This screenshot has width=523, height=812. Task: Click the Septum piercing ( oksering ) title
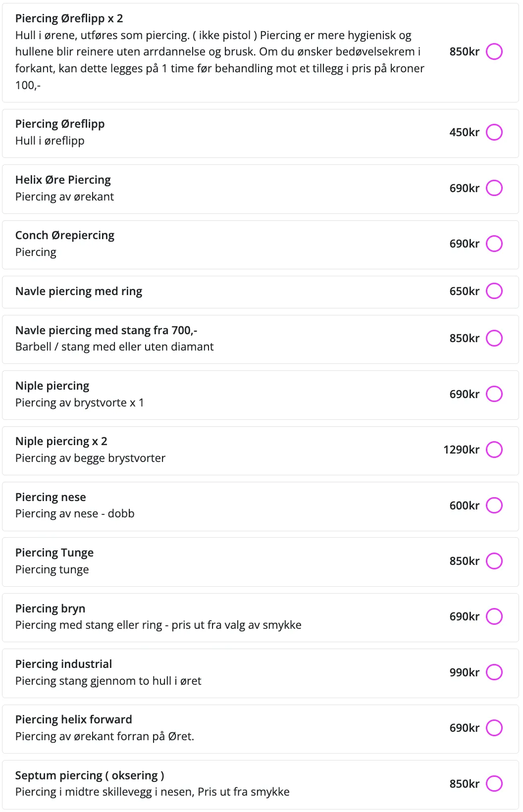(90, 775)
